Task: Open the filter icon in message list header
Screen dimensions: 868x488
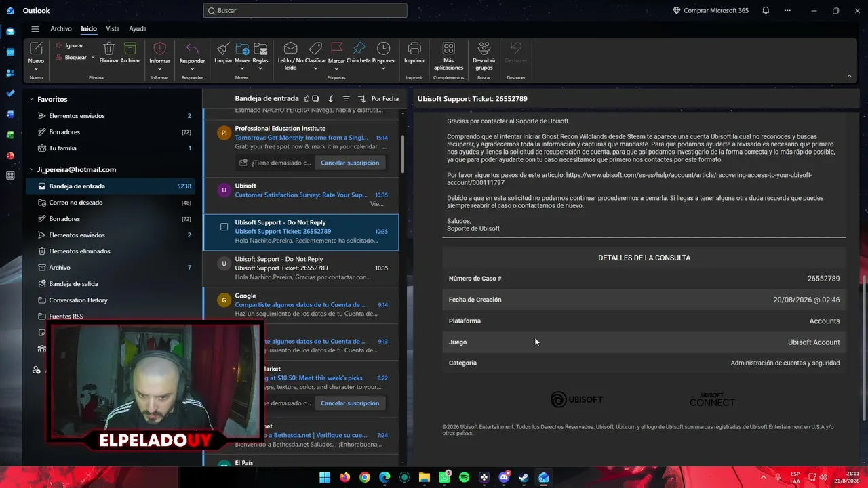Action: 346,99
